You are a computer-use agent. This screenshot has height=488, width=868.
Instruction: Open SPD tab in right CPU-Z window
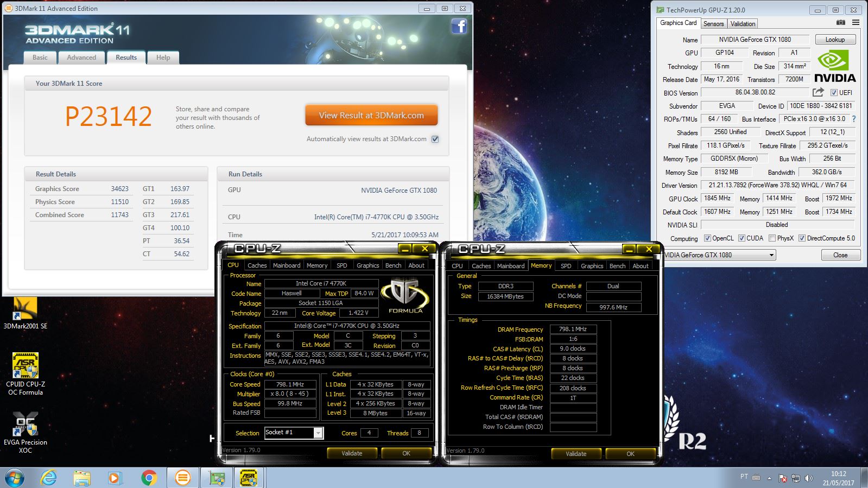[566, 266]
